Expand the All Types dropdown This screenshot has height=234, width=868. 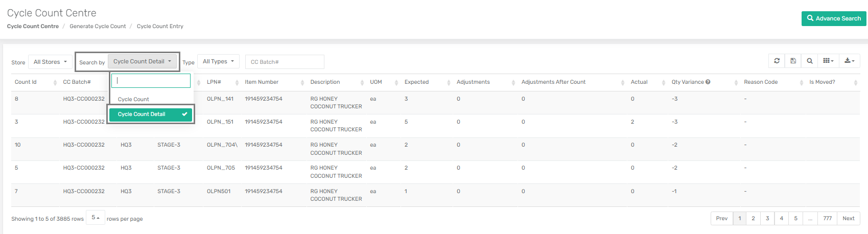pos(218,61)
